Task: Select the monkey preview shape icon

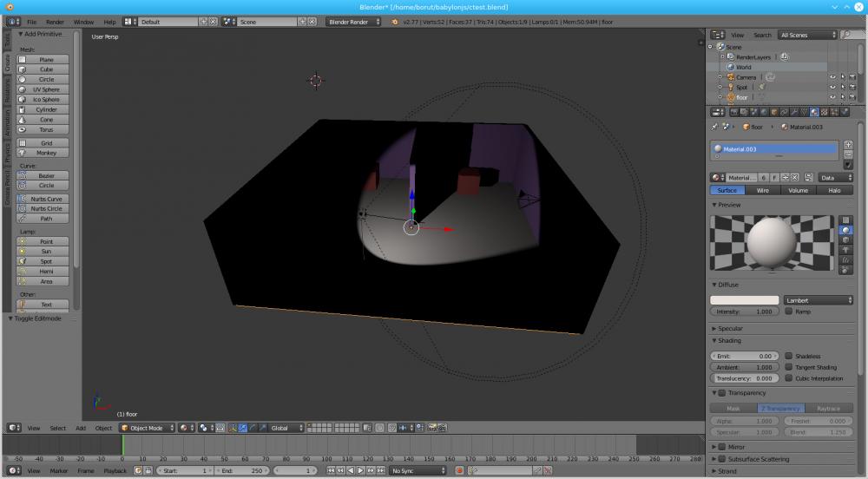Action: [x=845, y=249]
